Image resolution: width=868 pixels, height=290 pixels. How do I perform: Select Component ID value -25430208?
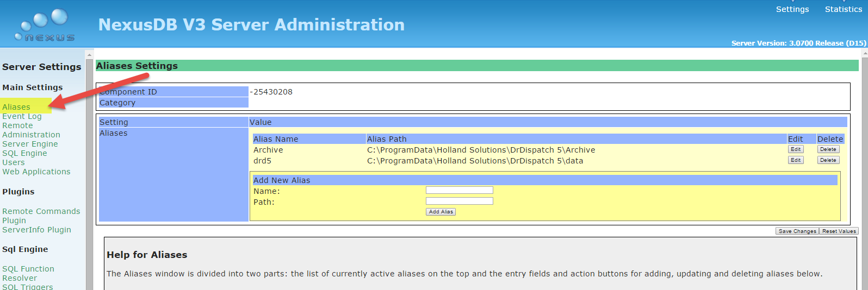click(x=271, y=92)
